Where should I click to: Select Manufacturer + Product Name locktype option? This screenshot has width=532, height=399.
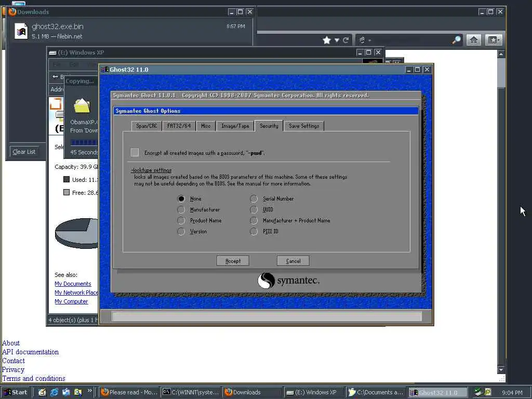[254, 220]
